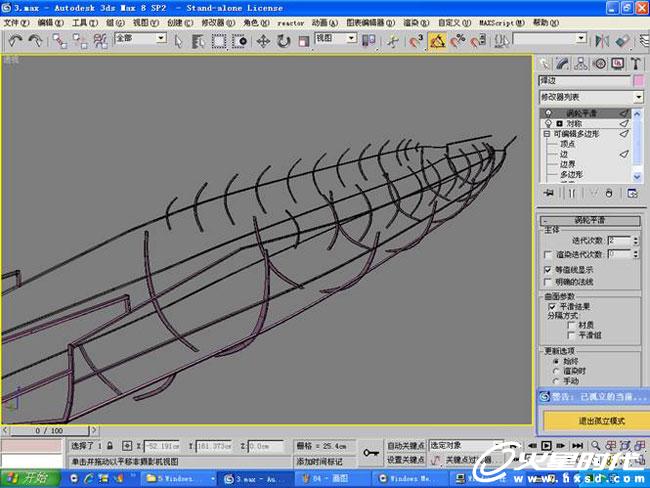Enable the 明确的法线 checkbox
Image resolution: width=650 pixels, height=488 pixels.
pyautogui.click(x=548, y=282)
